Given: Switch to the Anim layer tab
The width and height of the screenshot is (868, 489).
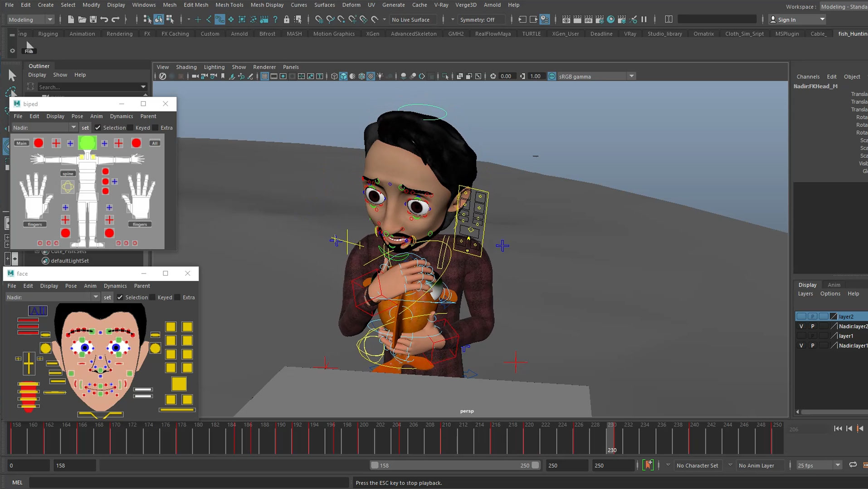Looking at the screenshot, I should click(x=834, y=285).
